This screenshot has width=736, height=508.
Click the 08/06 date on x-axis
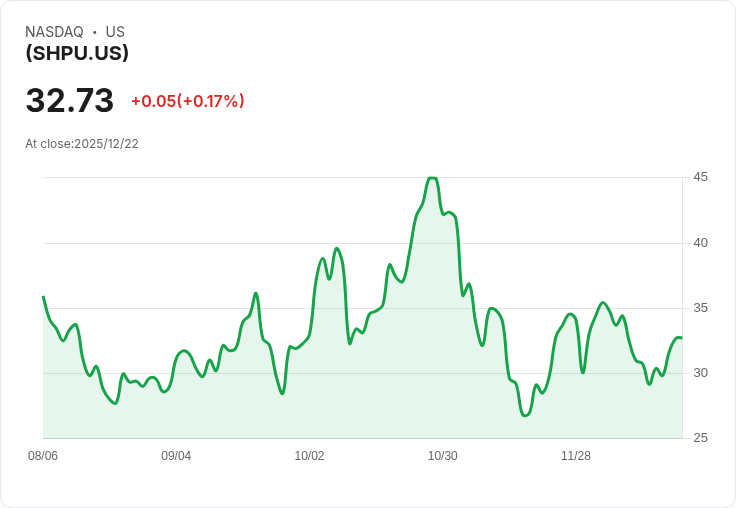click(x=43, y=456)
